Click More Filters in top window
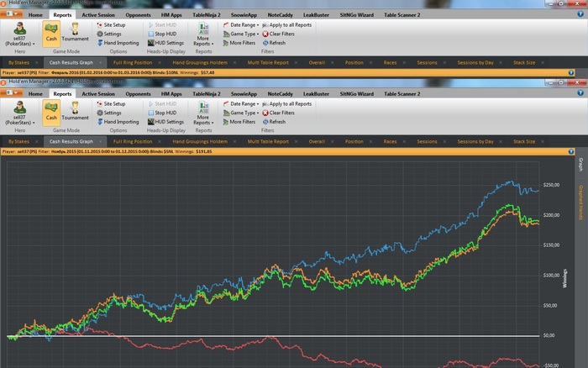Screen dimensions: 588x368 pos(239,43)
